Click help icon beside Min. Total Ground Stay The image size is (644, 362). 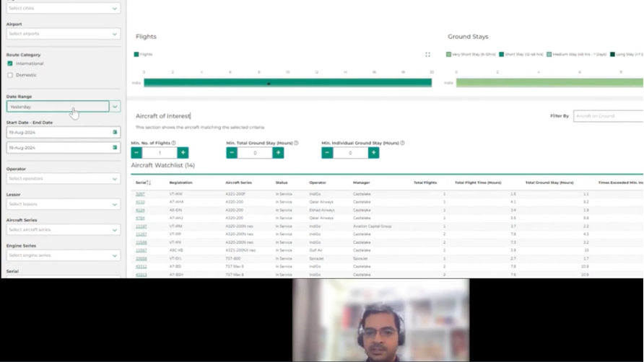pyautogui.click(x=296, y=143)
